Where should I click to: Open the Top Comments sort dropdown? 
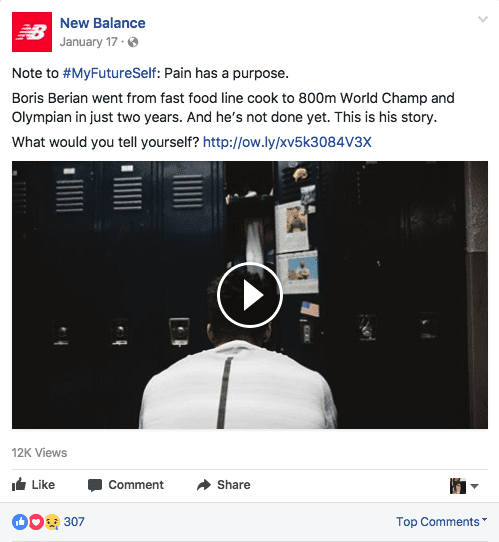coord(442,521)
